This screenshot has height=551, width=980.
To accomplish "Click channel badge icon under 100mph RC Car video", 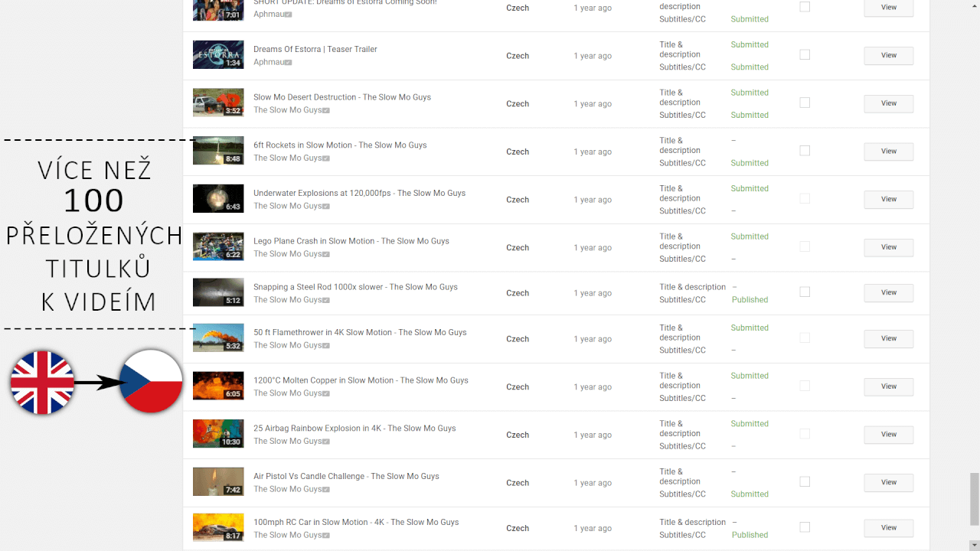I will pos(326,536).
